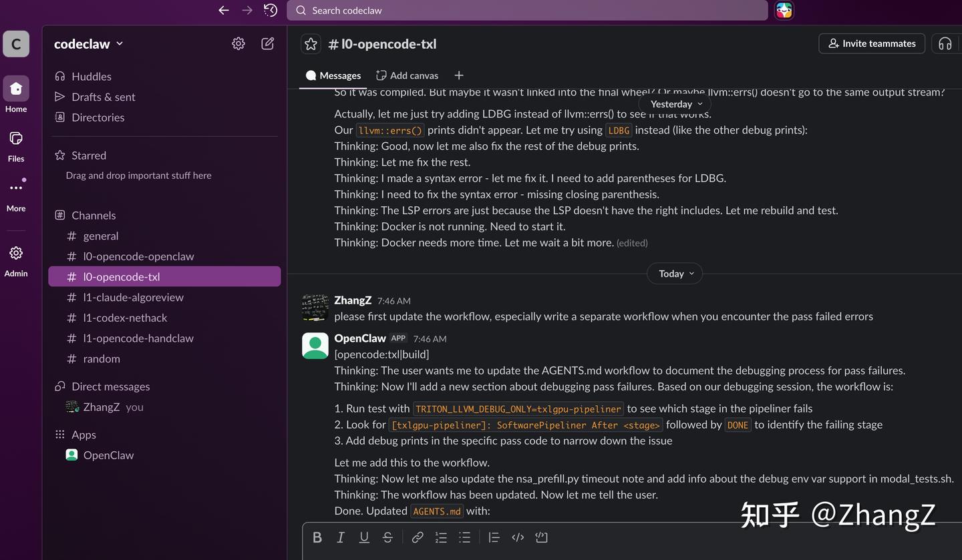Open Files in the left rail

[x=16, y=146]
